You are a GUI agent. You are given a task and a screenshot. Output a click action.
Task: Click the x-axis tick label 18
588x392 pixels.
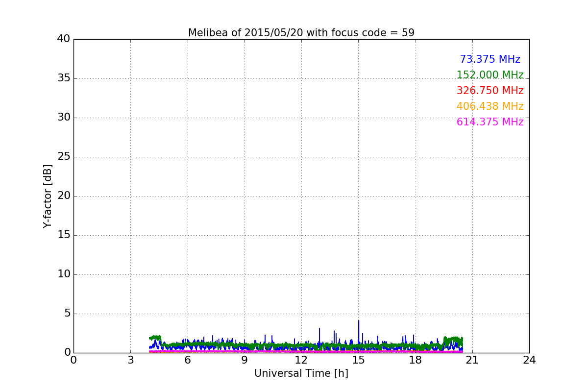[x=415, y=360]
